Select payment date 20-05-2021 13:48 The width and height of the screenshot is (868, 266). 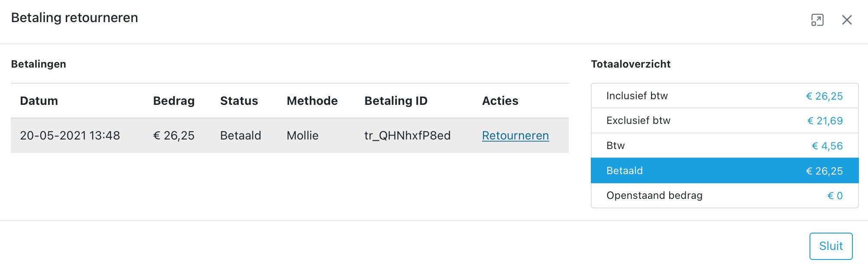point(70,136)
